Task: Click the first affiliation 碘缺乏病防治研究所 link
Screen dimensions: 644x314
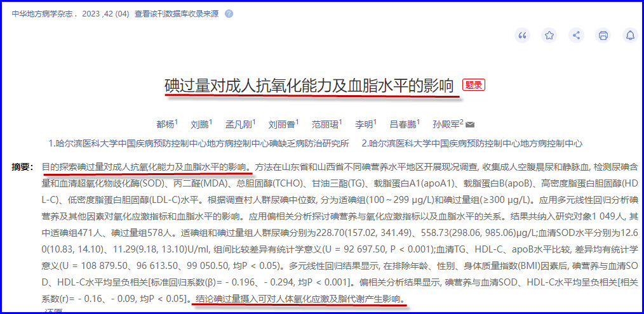Action: click(x=199, y=143)
